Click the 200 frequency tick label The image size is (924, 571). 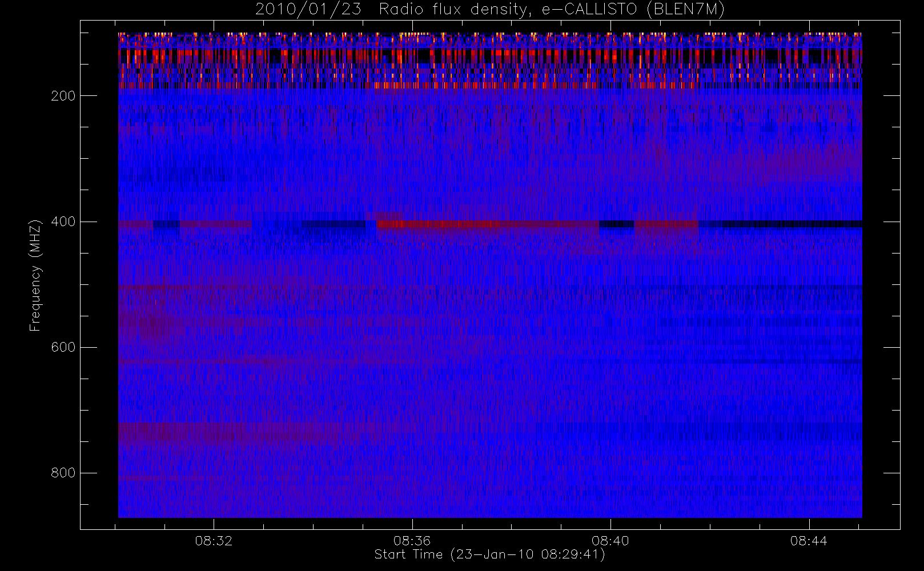(63, 96)
